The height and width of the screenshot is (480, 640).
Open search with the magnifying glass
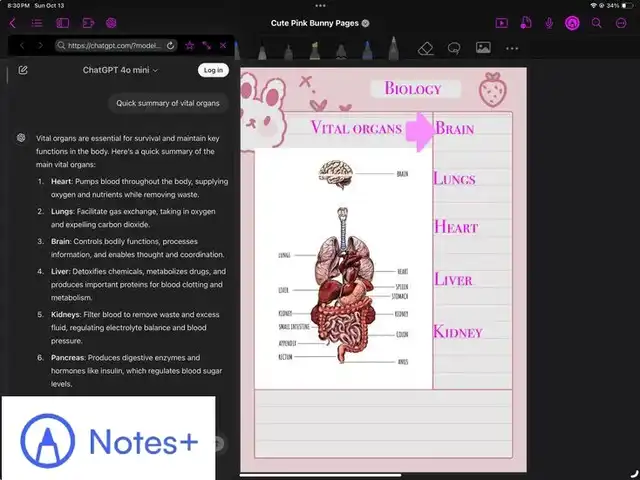pyautogui.click(x=597, y=22)
